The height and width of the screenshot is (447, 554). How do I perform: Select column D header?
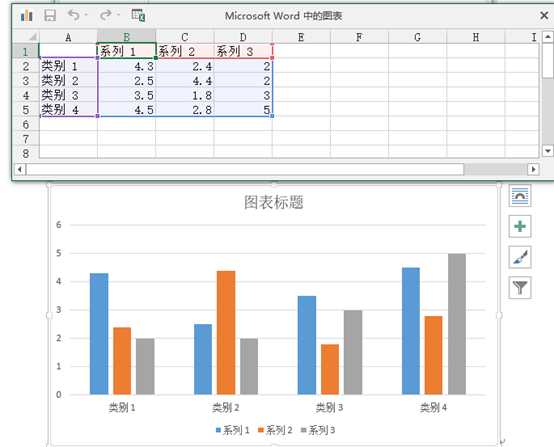(x=243, y=37)
